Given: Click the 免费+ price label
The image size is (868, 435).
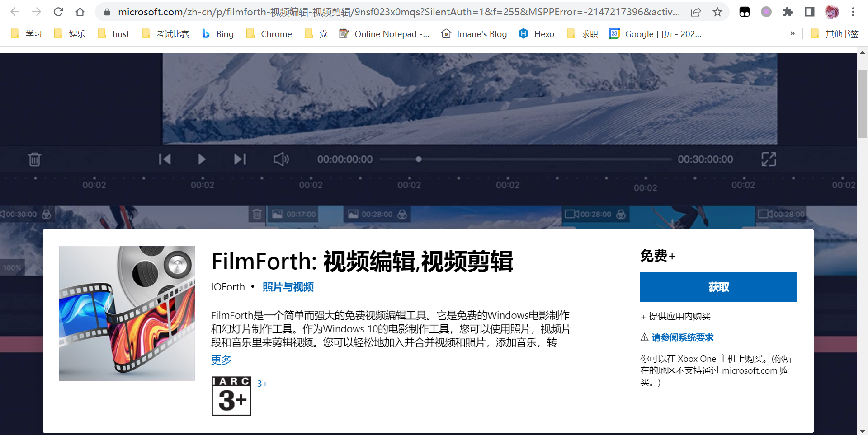Looking at the screenshot, I should click(x=658, y=256).
